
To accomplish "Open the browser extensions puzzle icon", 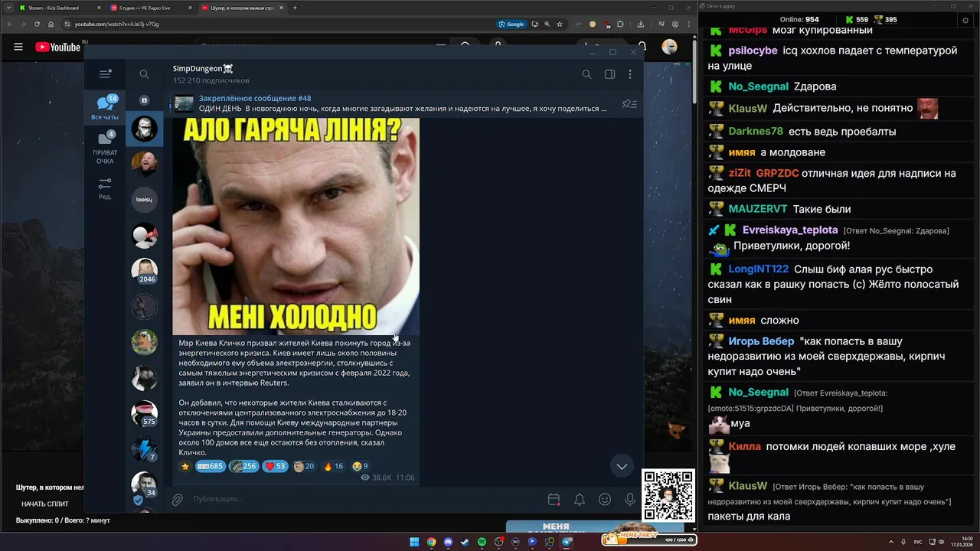I will click(620, 24).
